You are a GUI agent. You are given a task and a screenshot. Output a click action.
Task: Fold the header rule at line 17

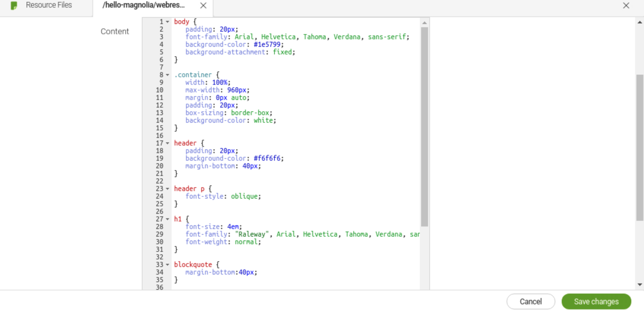[x=167, y=143]
